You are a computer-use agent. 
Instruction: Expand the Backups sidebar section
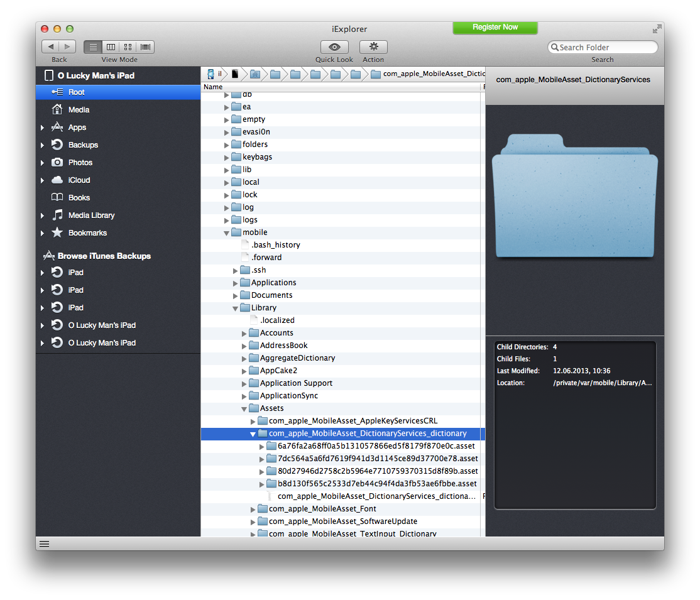point(42,145)
